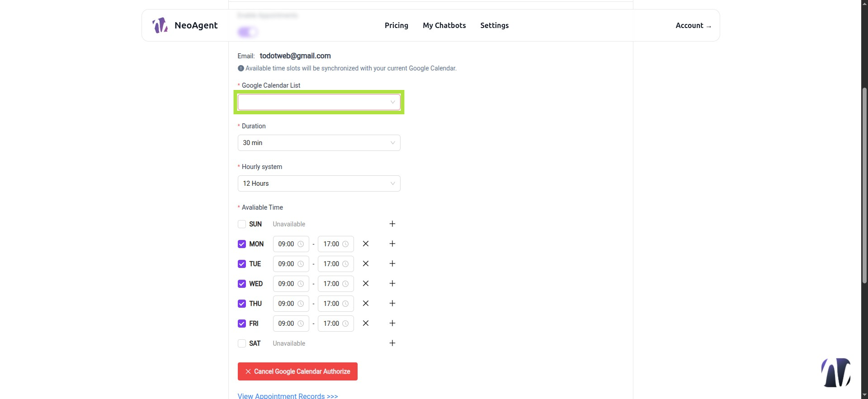The width and height of the screenshot is (868, 399).
Task: Uncheck the FRI availability checkbox
Action: pos(242,324)
